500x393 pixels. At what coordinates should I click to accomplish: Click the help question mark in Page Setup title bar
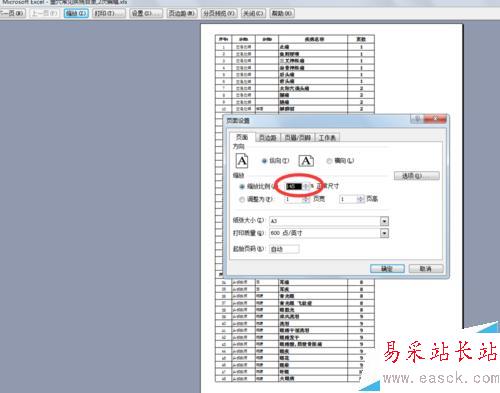point(417,119)
